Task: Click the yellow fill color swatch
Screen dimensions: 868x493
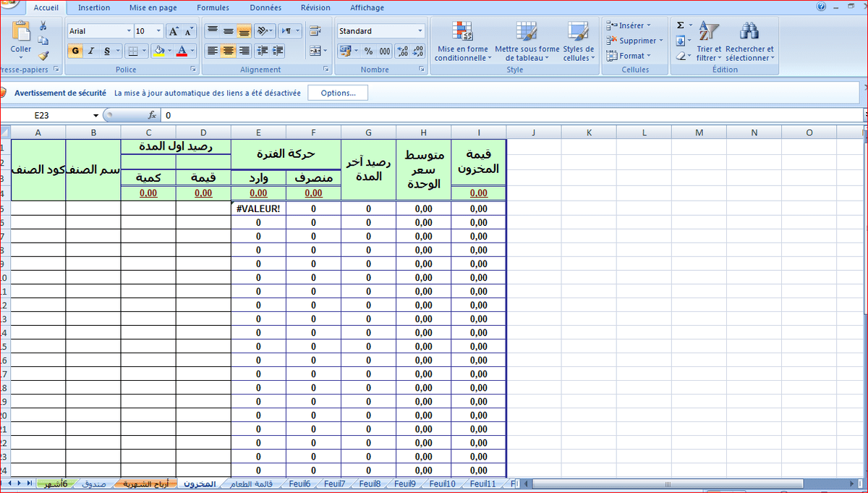Action: (158, 51)
